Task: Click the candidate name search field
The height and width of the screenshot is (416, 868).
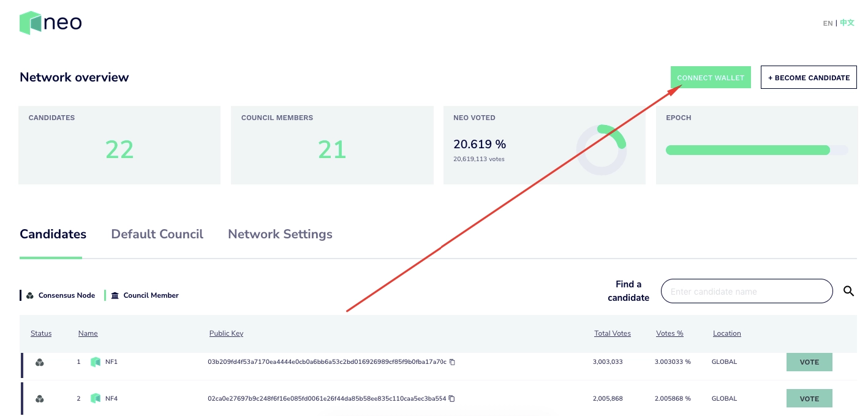Action: [747, 291]
